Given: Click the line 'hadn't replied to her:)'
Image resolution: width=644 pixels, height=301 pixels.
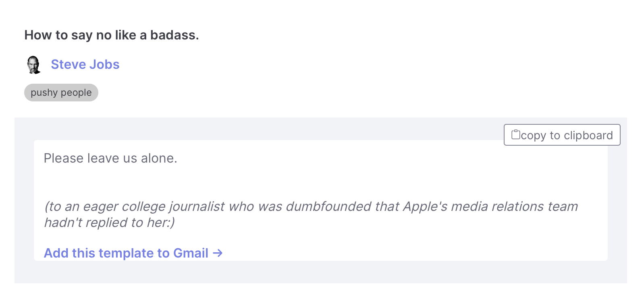Looking at the screenshot, I should [109, 223].
